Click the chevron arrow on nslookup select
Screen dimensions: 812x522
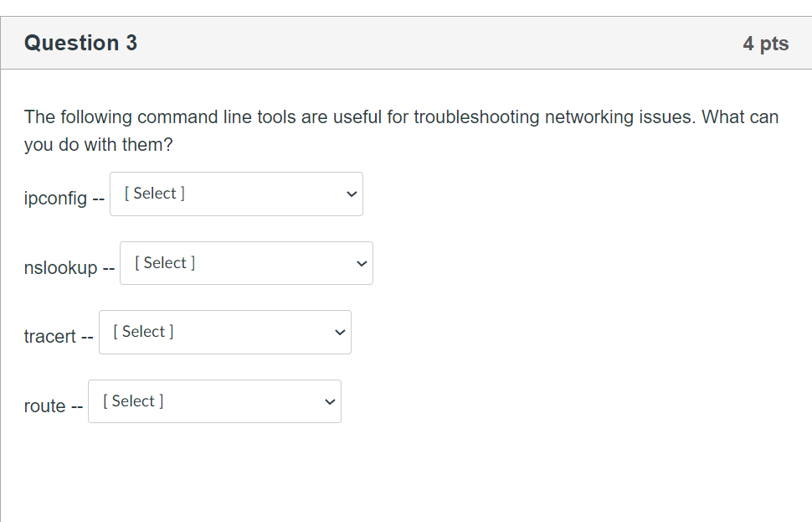click(362, 264)
